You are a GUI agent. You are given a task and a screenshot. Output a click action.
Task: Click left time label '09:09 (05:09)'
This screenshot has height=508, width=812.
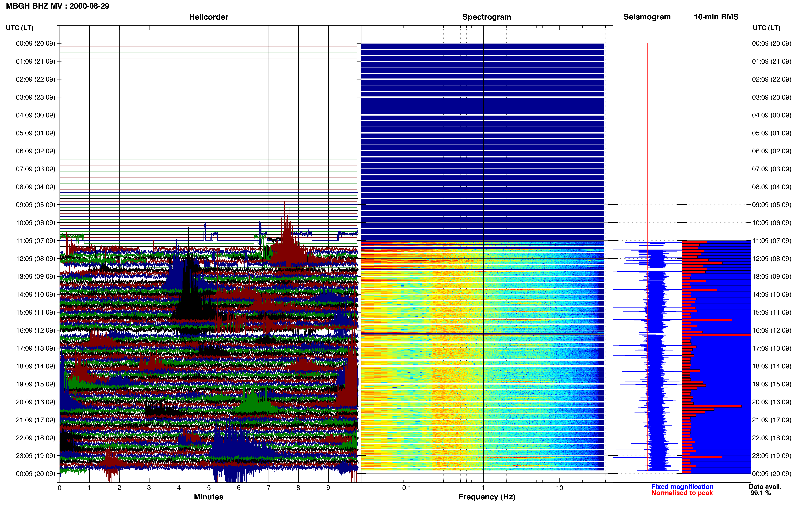click(36, 205)
